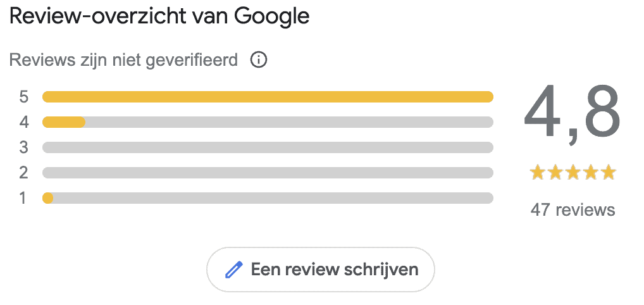Click the last star in the rating row

click(x=608, y=172)
